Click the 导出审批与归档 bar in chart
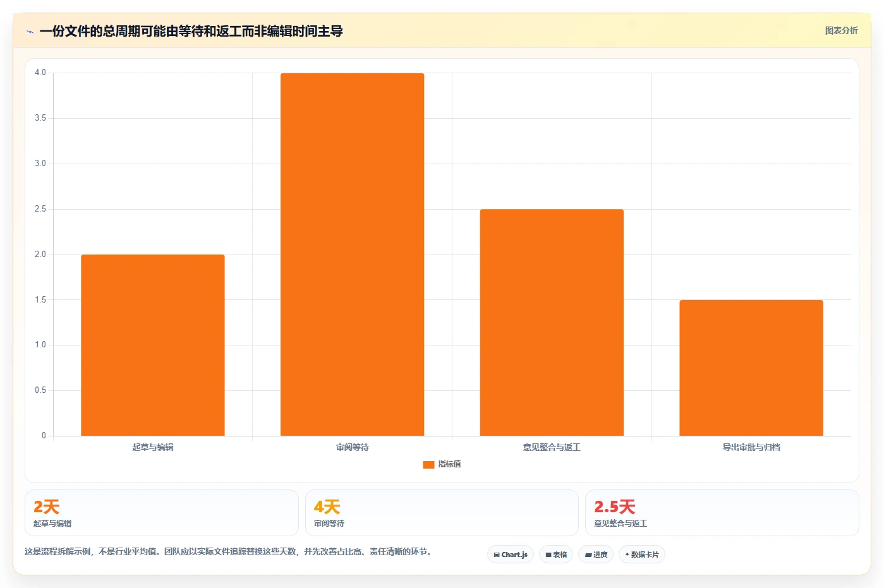884x588 pixels. (751, 368)
